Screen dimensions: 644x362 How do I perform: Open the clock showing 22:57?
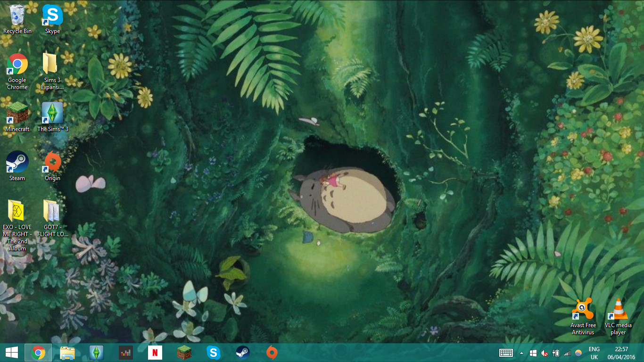pos(621,353)
